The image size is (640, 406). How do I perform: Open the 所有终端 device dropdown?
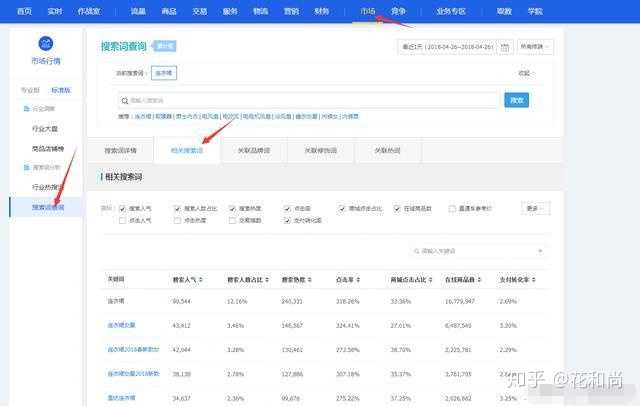coord(535,46)
